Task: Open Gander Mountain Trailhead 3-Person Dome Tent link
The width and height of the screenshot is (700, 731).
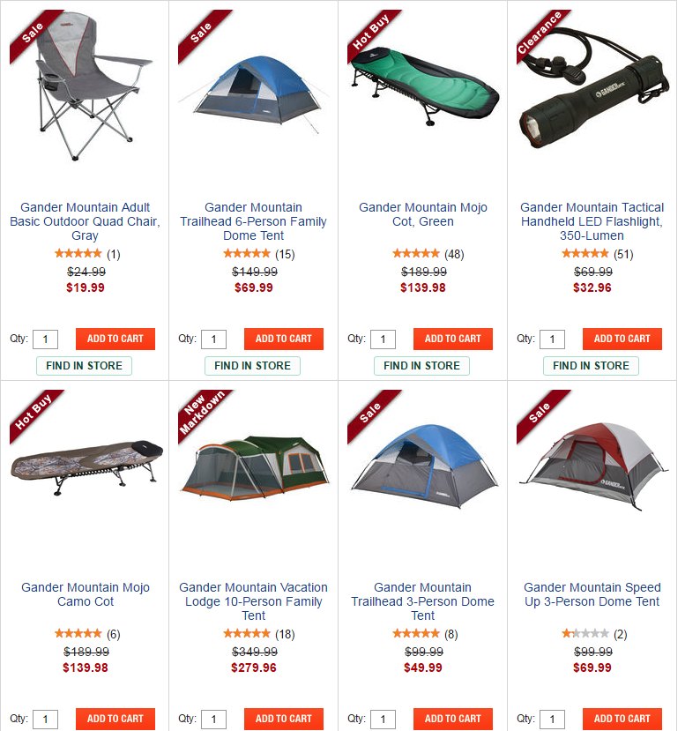Action: [422, 601]
